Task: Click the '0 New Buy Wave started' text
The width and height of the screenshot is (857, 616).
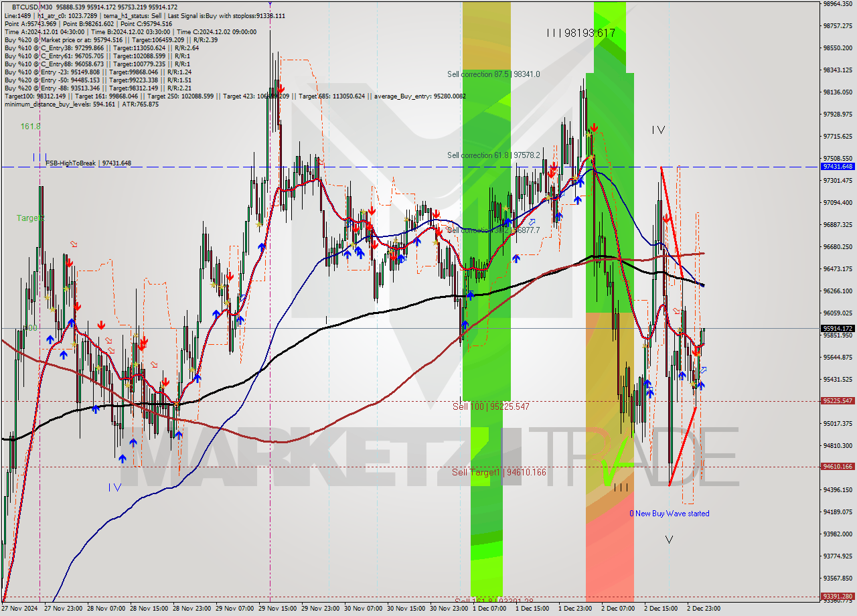Action: (669, 514)
